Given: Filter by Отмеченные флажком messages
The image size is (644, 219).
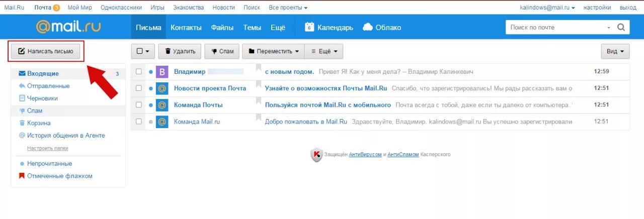Looking at the screenshot, I should (x=60, y=176).
